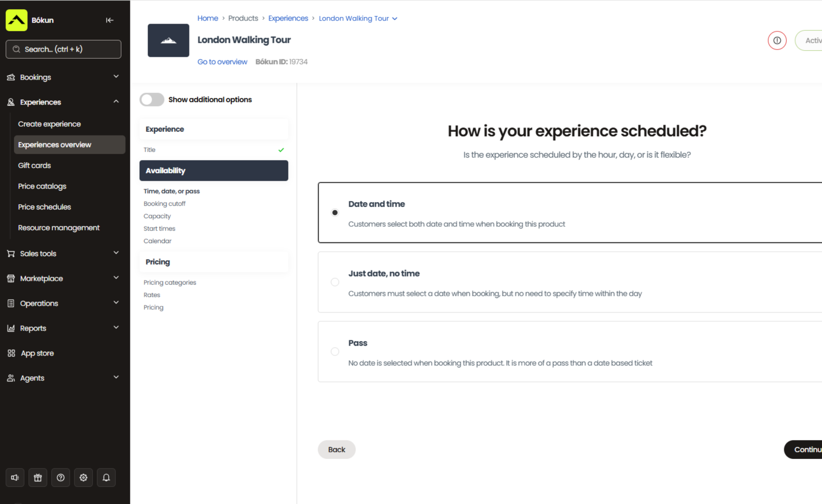Viewport: 822px width, 504px height.
Task: Toggle Show additional options switch
Action: (x=152, y=100)
